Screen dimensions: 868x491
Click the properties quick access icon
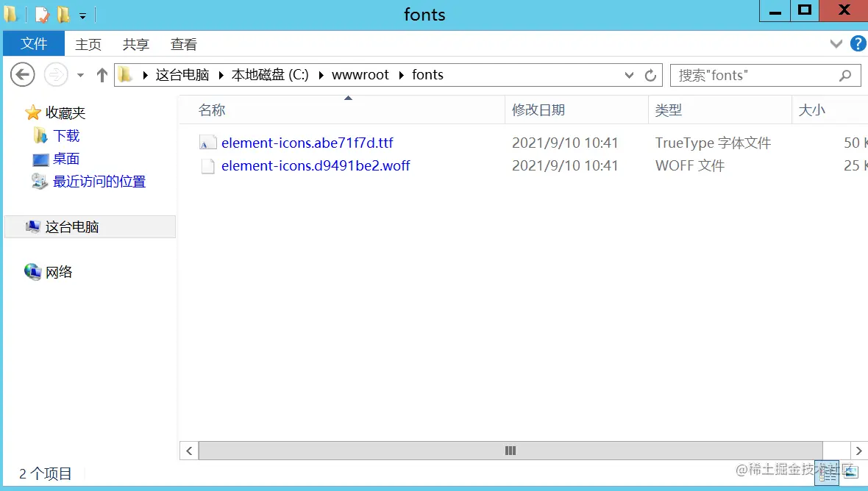click(42, 15)
